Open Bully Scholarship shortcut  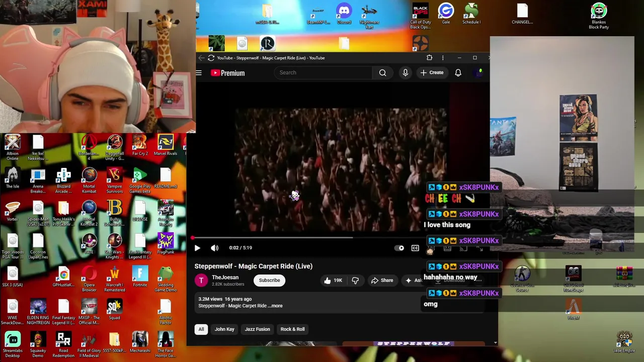coord(114,214)
